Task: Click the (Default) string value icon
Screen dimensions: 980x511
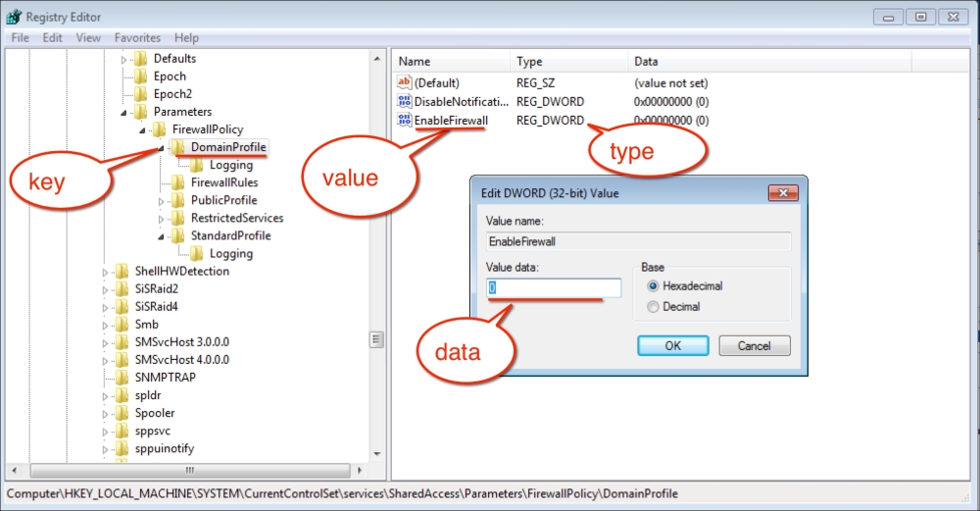Action: [x=404, y=83]
